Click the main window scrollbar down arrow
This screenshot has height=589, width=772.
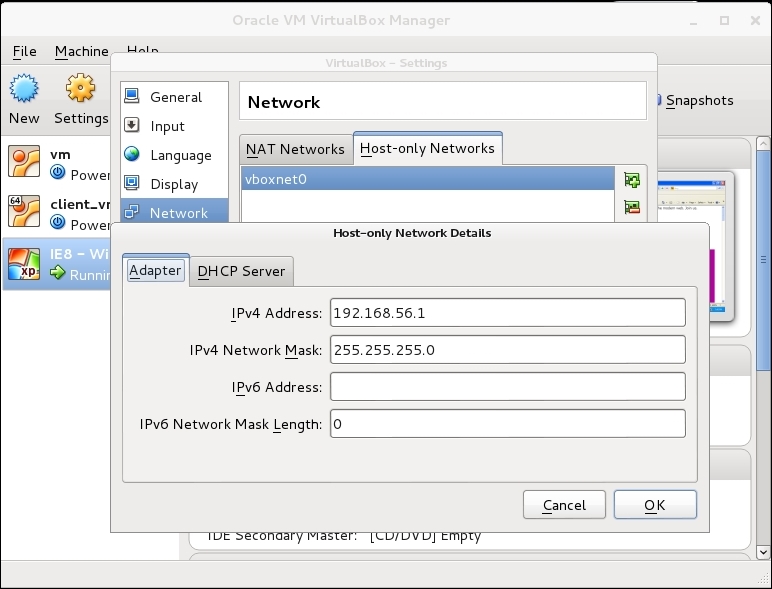coord(763,553)
